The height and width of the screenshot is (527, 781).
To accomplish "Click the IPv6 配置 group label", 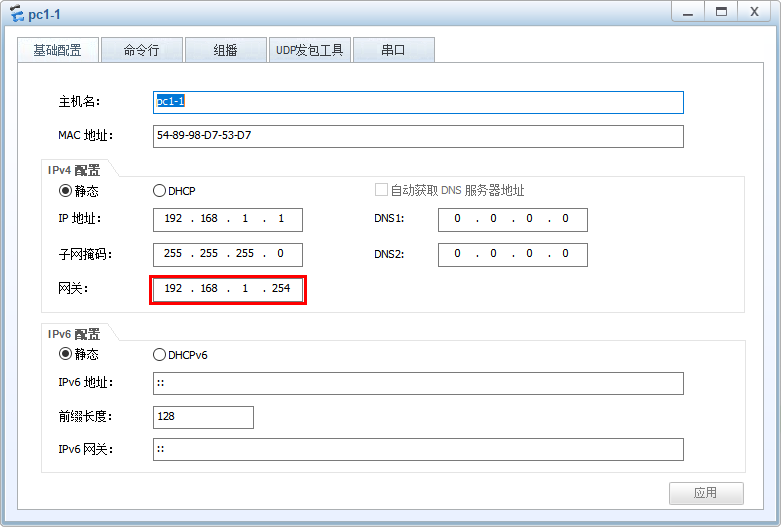I will click(x=74, y=334).
